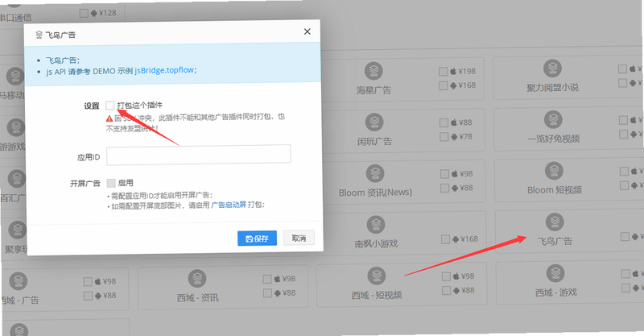Image resolution: width=644 pixels, height=336 pixels.
Task: Tick the 西域 - 资讯 Android ¥88 checkbox
Action: (267, 293)
